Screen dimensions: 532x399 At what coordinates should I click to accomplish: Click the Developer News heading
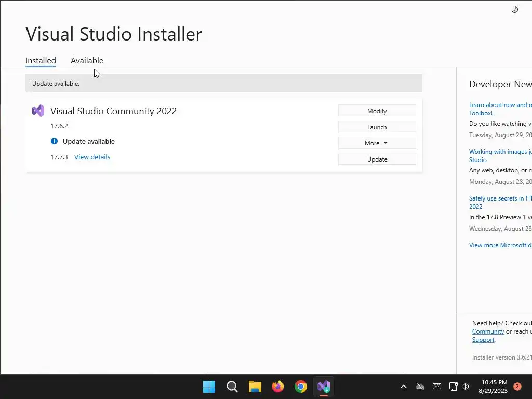coord(500,84)
